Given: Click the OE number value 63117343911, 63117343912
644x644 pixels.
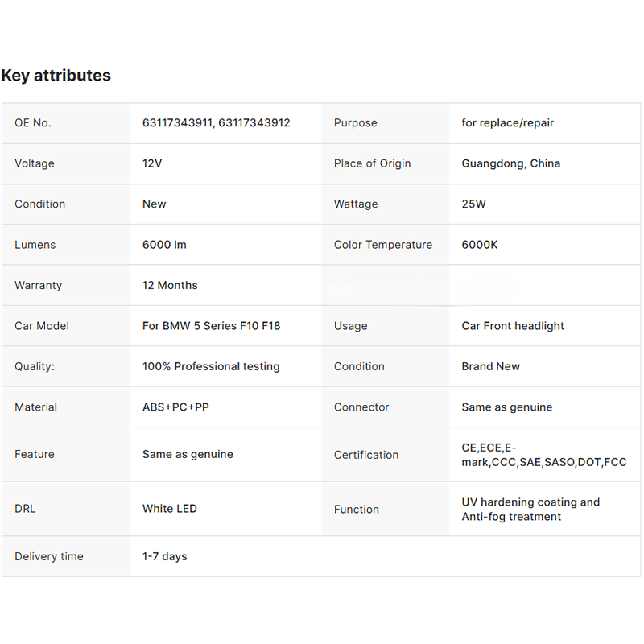Looking at the screenshot, I should coord(216,123).
